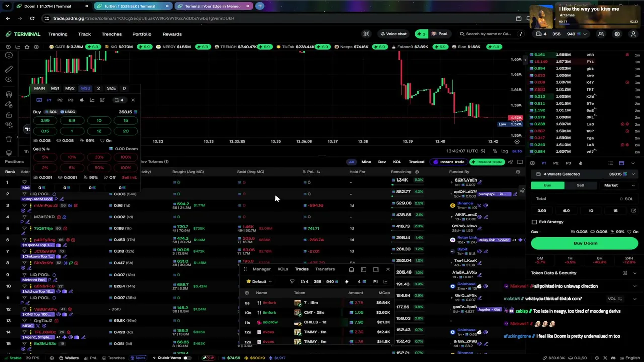This screenshot has height=362, width=644.
Task: Open wallet count dropdown in floating panel
Action: 119,100
